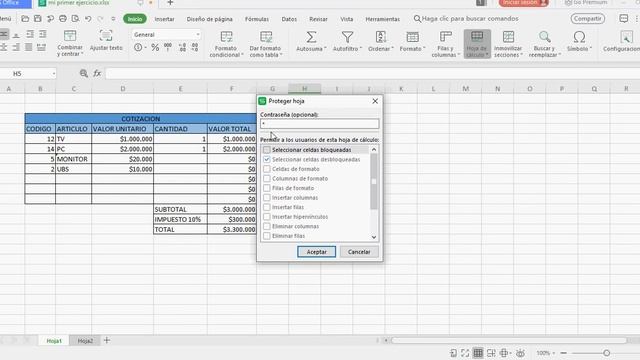640x360 pixels.
Task: Switch to Hoja2 sheet tab
Action: pos(85,340)
